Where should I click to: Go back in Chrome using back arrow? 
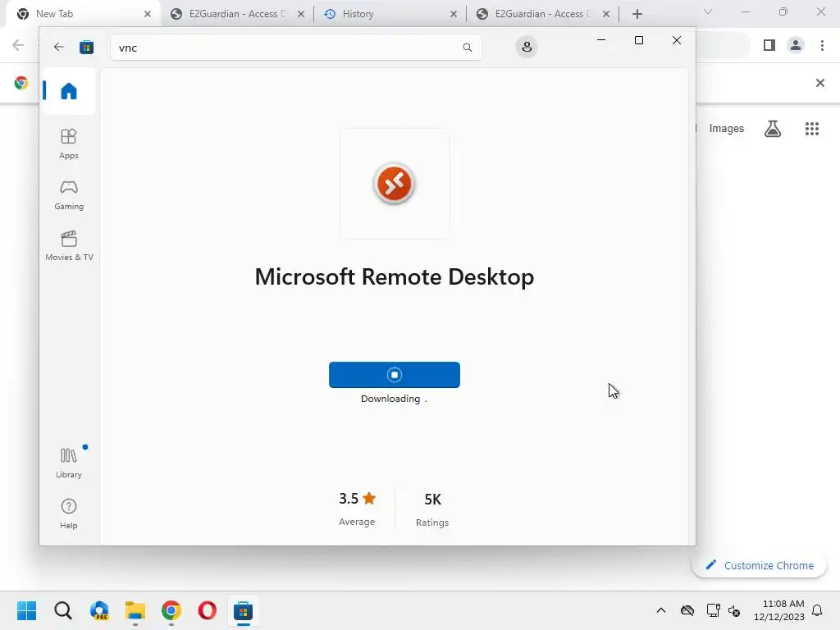tap(18, 45)
